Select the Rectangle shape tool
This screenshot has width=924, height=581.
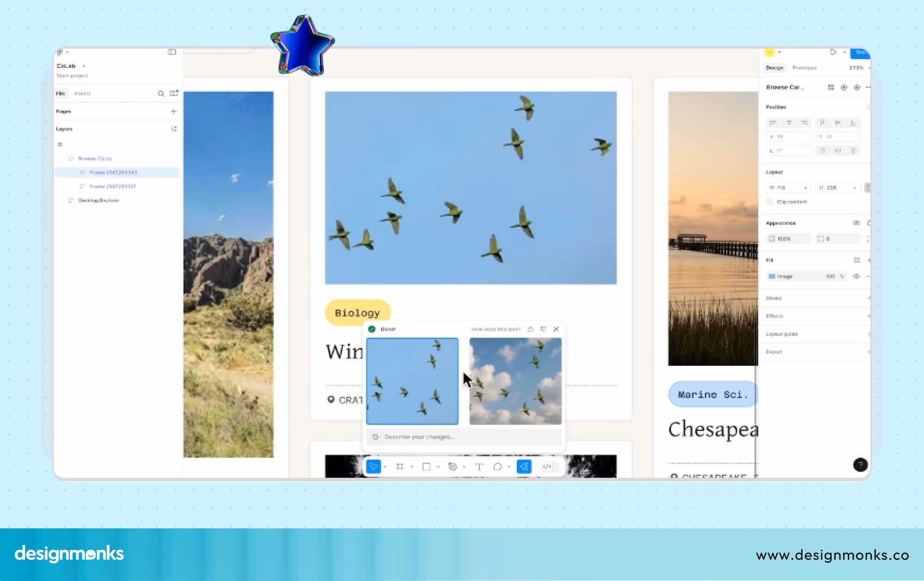click(x=426, y=467)
